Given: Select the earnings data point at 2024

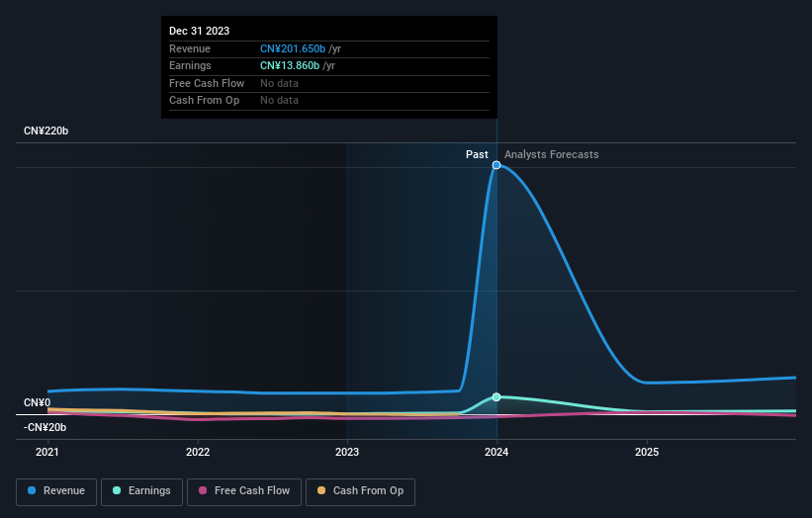Looking at the screenshot, I should click(x=496, y=397).
